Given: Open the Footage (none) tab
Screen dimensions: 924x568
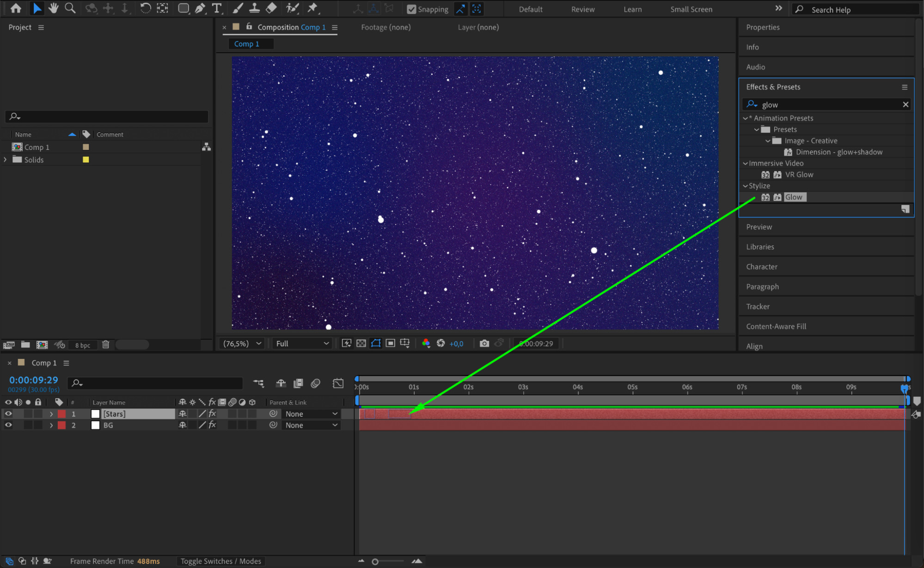Looking at the screenshot, I should [386, 27].
